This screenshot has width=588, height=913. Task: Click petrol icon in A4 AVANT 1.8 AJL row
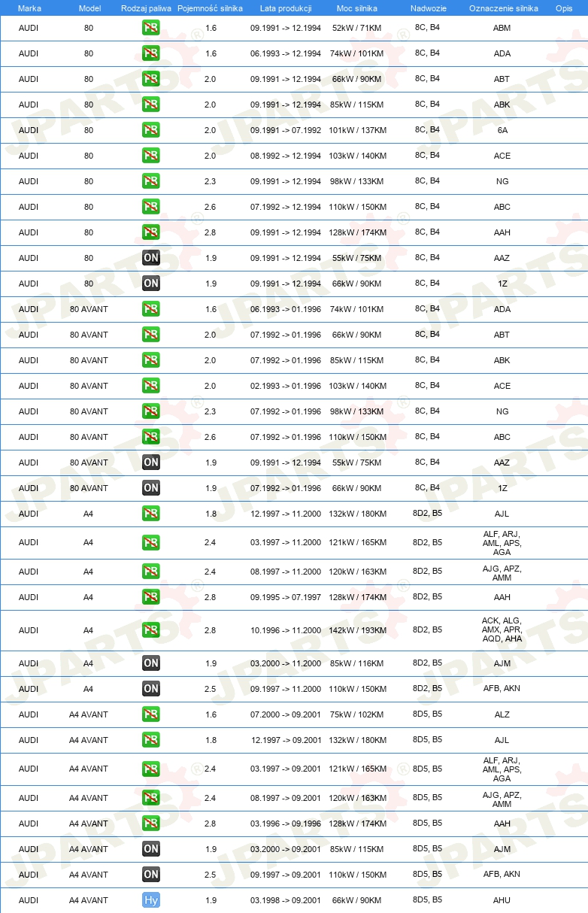point(150,740)
